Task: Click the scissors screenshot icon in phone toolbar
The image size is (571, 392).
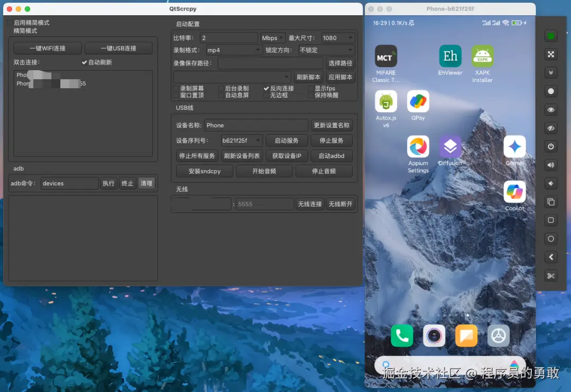Action: pyautogui.click(x=550, y=276)
